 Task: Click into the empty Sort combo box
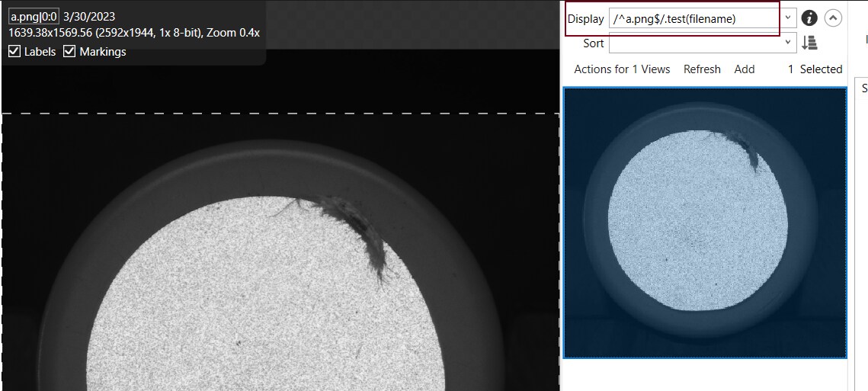(693, 43)
